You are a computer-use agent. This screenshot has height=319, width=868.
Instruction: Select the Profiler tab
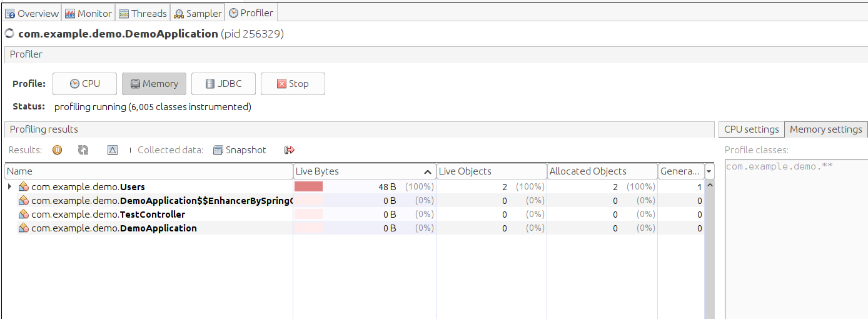coord(251,13)
